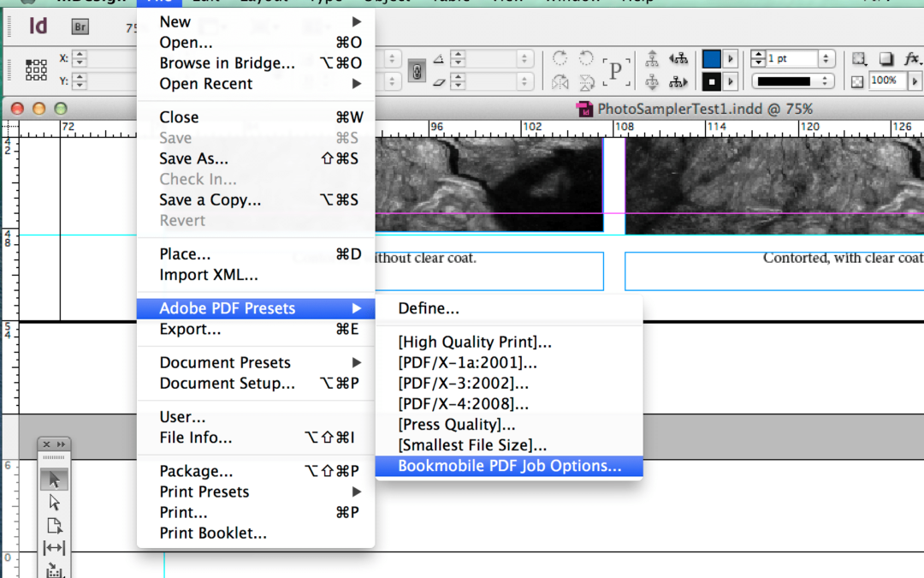Click the opacity 100% field
Image resolution: width=924 pixels, height=578 pixels.
tap(887, 80)
